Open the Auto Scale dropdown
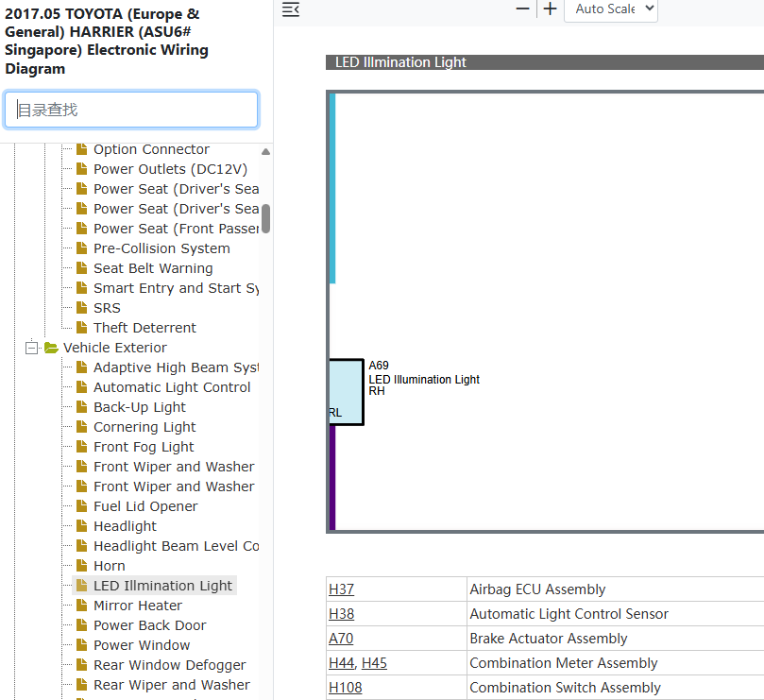The width and height of the screenshot is (764, 700). coord(611,9)
